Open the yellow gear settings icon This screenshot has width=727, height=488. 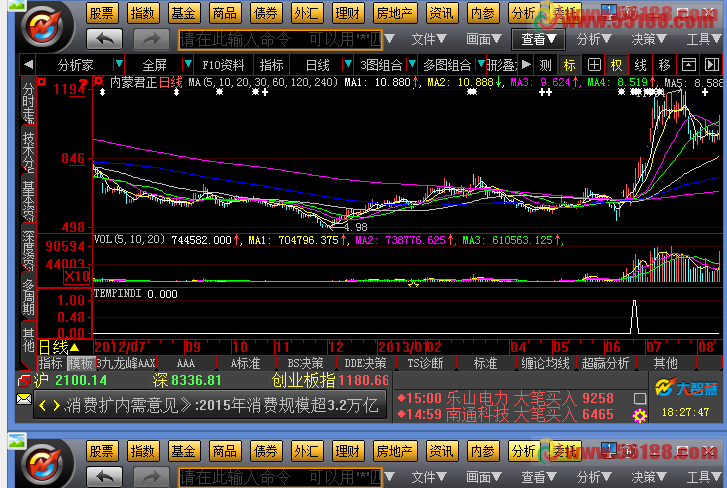coord(640,416)
